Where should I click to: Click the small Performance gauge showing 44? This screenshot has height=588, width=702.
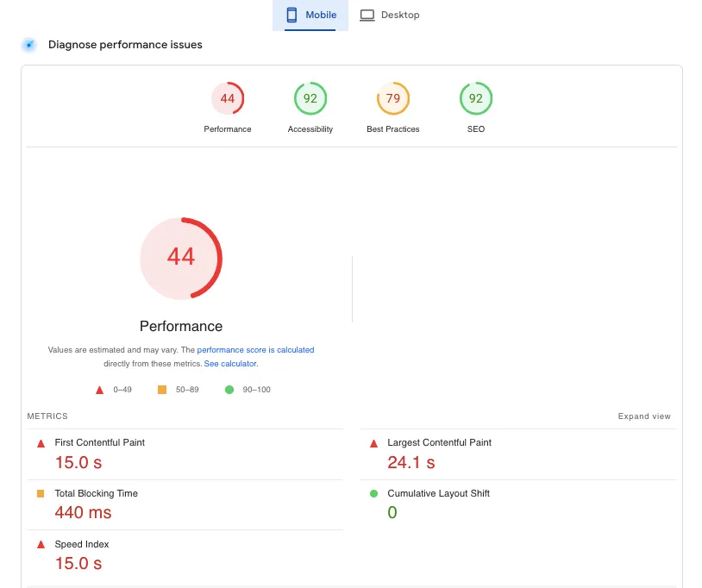(228, 98)
